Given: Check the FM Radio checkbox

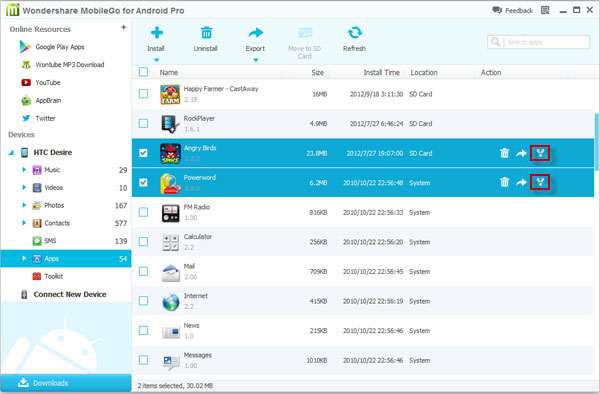Looking at the screenshot, I should pos(143,212).
